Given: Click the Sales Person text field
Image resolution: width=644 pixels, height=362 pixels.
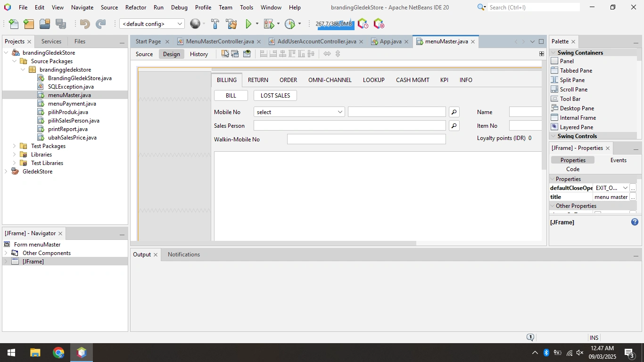Looking at the screenshot, I should click(x=350, y=126).
